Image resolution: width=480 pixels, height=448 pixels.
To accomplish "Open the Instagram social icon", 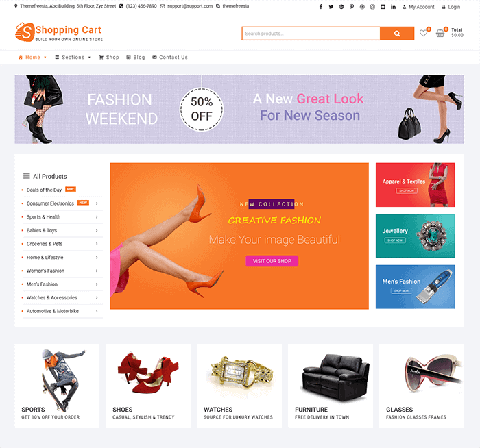I will pos(372,7).
